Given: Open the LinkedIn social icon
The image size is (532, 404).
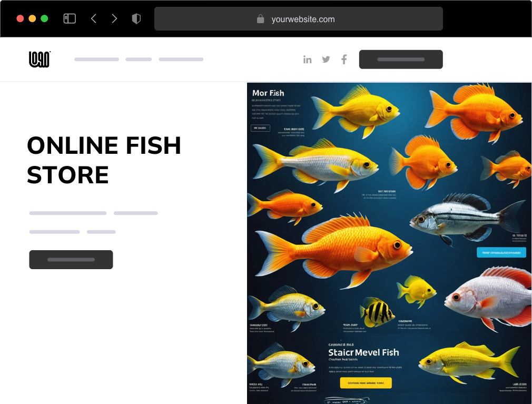Looking at the screenshot, I should (308, 60).
